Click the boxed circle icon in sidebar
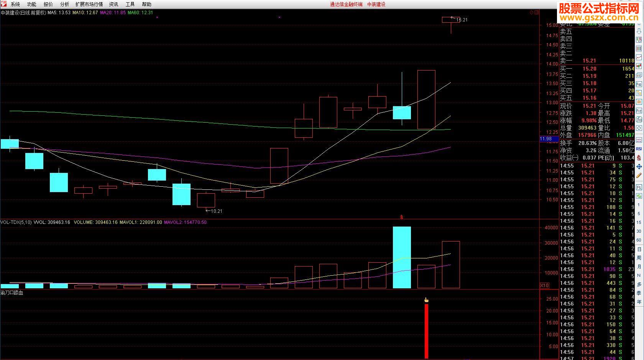644x360 pixels. click(639, 128)
